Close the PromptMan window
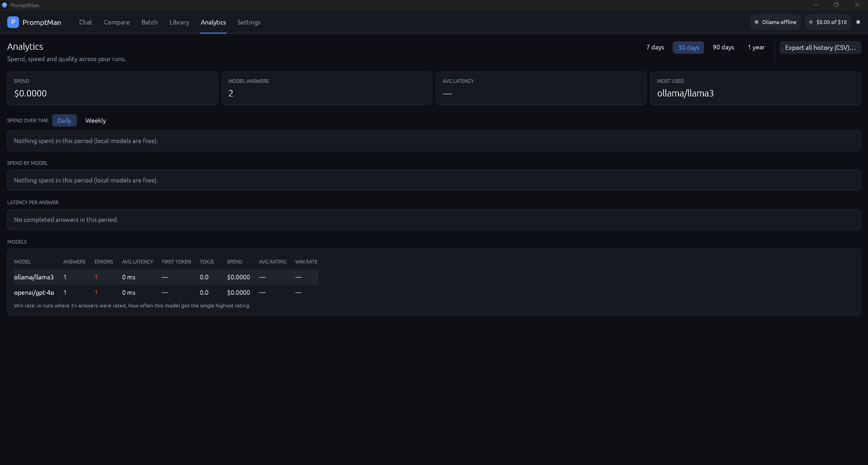 (857, 5)
